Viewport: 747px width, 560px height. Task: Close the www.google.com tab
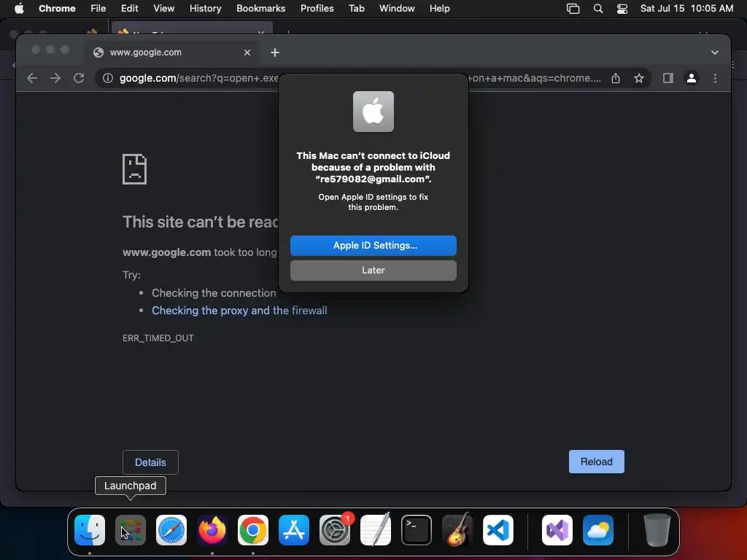247,52
